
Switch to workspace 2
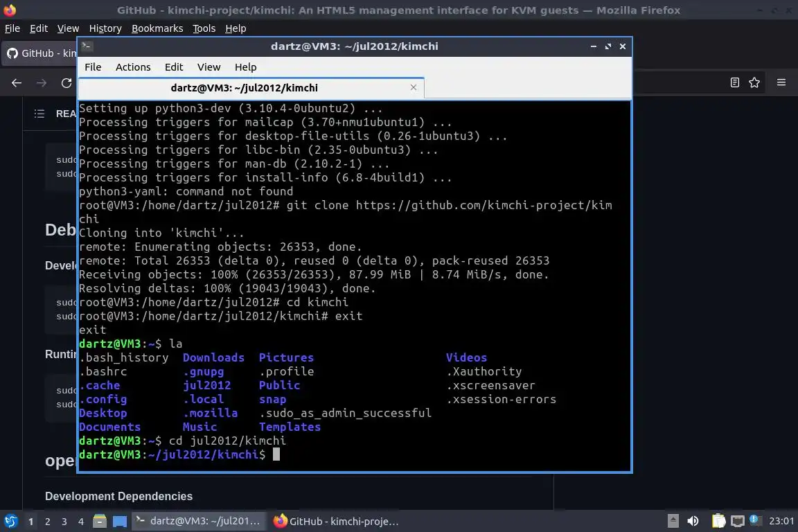click(47, 522)
